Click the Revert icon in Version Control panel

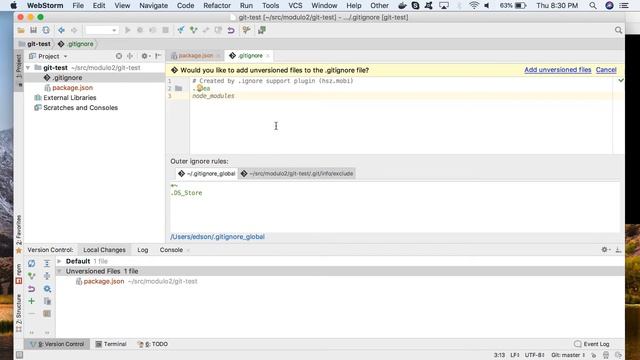31,289
